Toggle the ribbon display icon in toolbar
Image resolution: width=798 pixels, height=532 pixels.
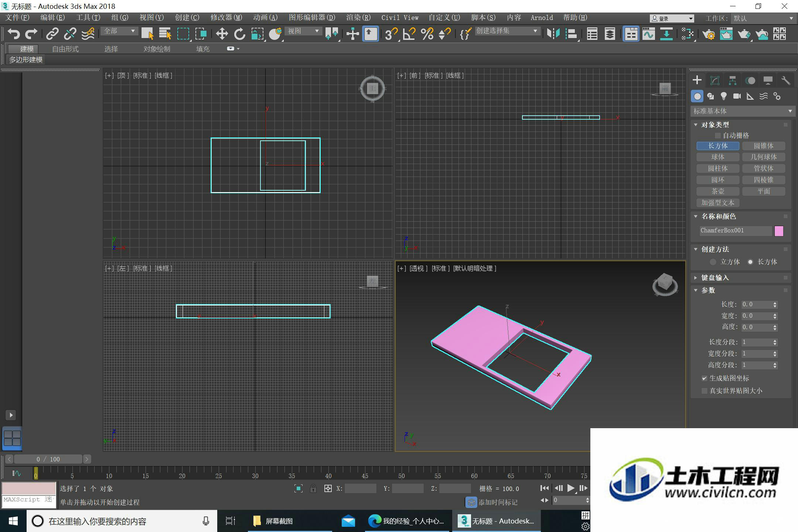click(x=631, y=34)
